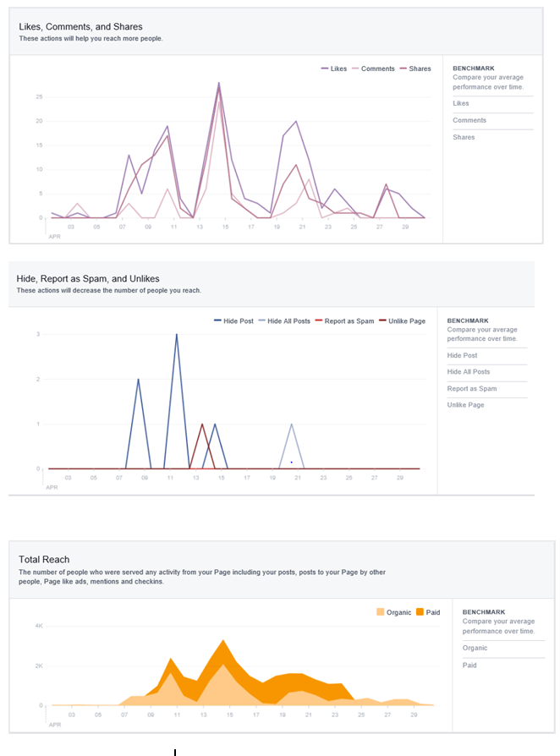Choose Hide Post benchmark option
Image resolution: width=560 pixels, height=756 pixels.
pos(463,355)
